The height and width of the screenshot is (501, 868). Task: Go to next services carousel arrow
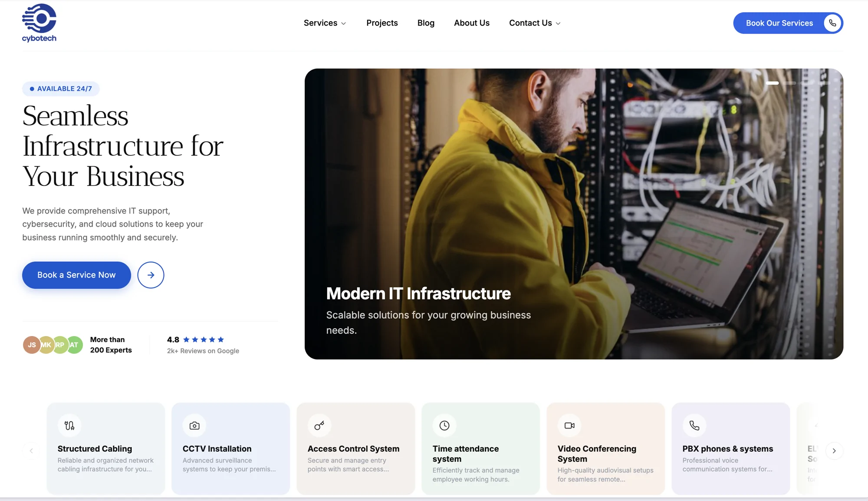(x=834, y=451)
